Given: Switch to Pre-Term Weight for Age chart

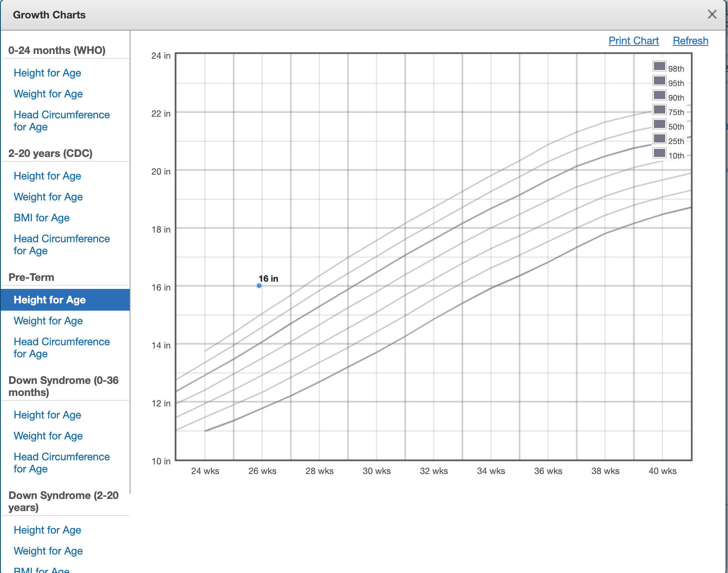Looking at the screenshot, I should click(x=48, y=321).
